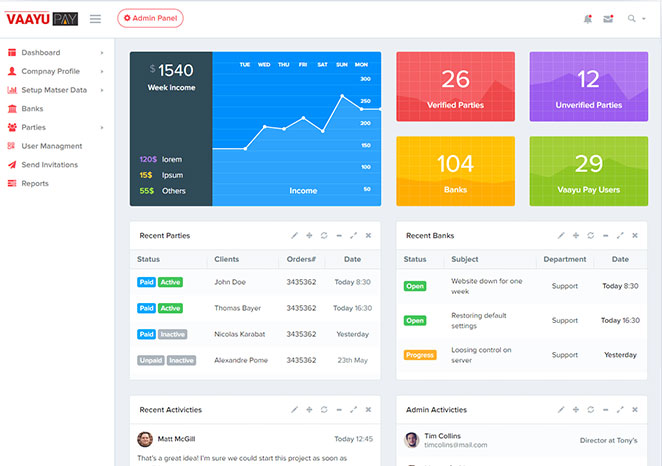Click the Admin Panel button
The height and width of the screenshot is (466, 662).
[x=150, y=18]
